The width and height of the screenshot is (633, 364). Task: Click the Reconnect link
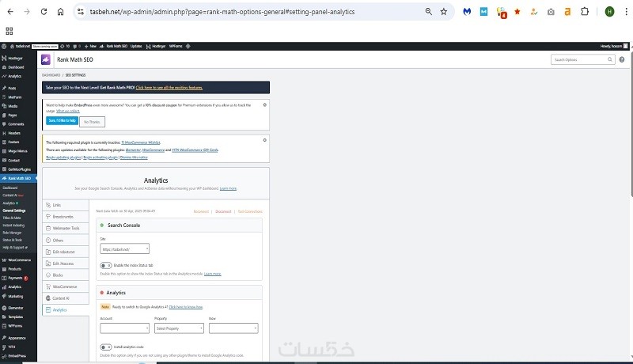point(201,211)
